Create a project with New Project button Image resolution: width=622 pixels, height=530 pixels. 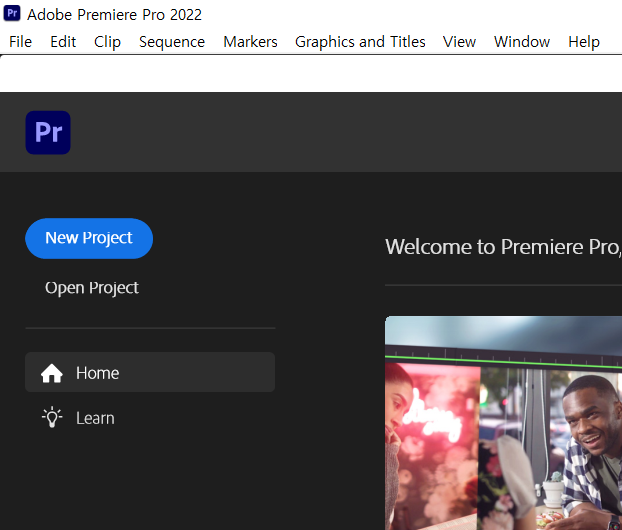point(89,238)
